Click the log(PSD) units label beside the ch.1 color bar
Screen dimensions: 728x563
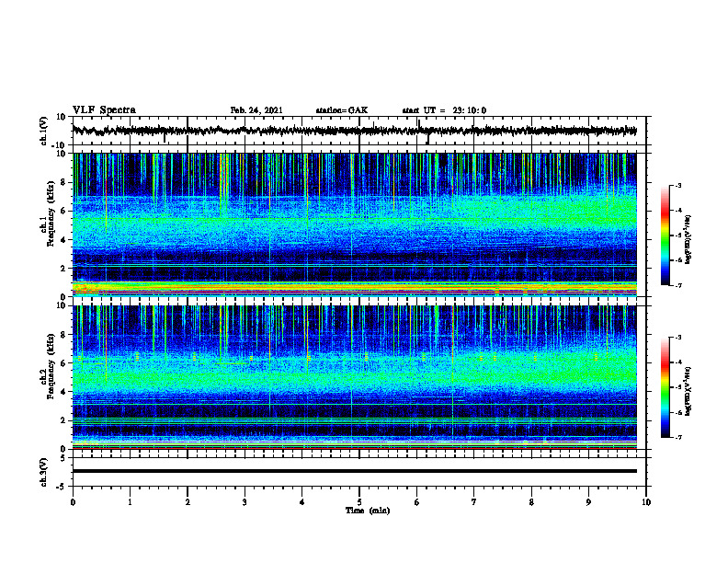pyautogui.click(x=688, y=240)
